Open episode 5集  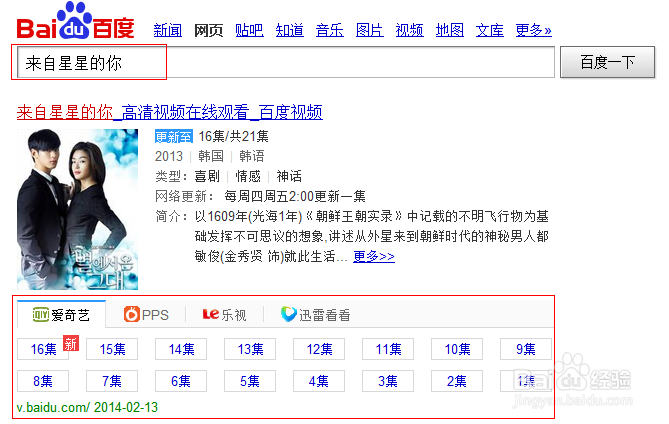point(250,381)
